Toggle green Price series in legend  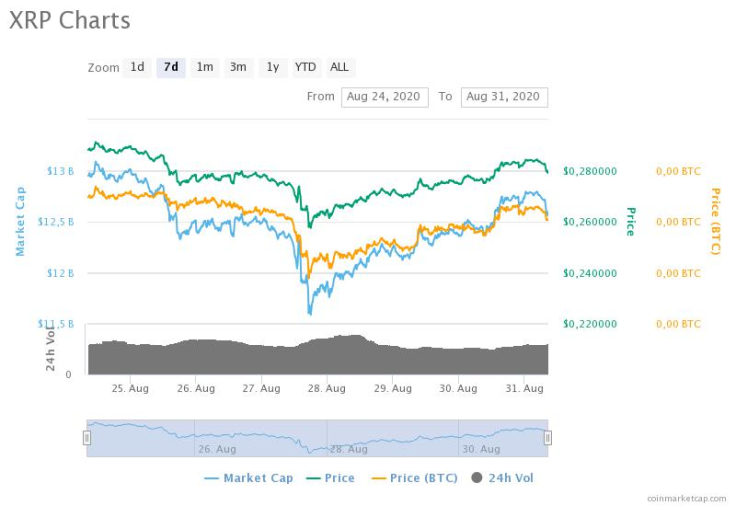(330, 478)
